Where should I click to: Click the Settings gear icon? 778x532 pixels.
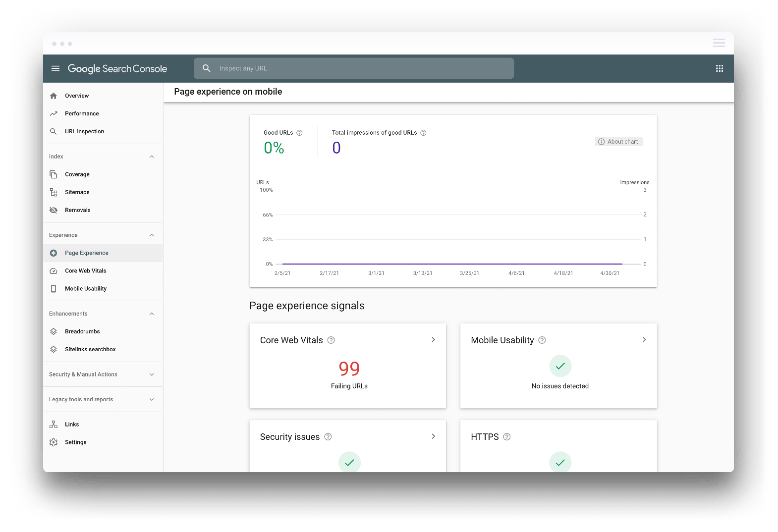tap(54, 442)
